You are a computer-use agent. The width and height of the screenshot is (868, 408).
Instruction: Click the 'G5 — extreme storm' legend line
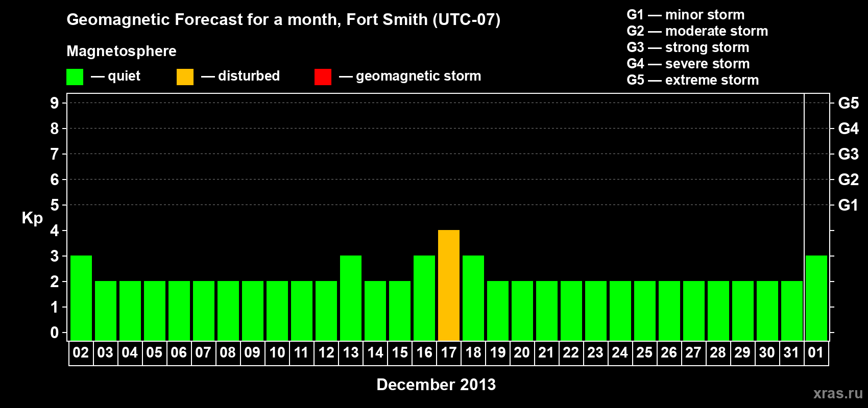pyautogui.click(x=693, y=80)
